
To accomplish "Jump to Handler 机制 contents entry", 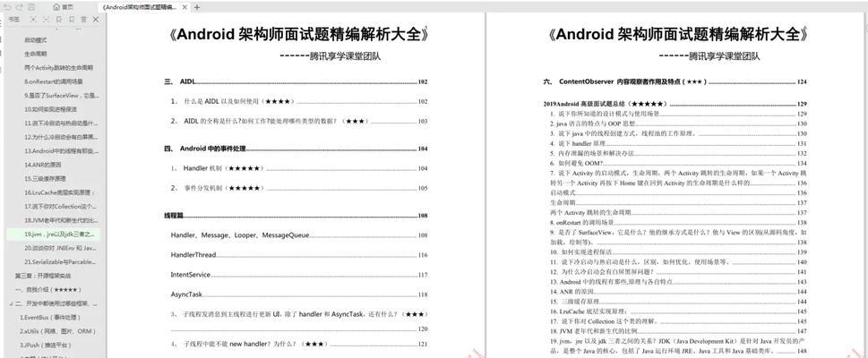I will point(299,168).
